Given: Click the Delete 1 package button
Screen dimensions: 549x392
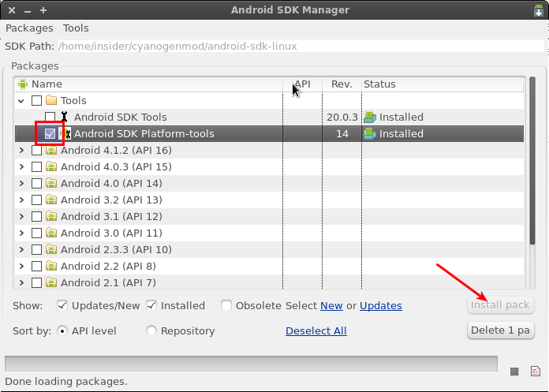Looking at the screenshot, I should (500, 330).
